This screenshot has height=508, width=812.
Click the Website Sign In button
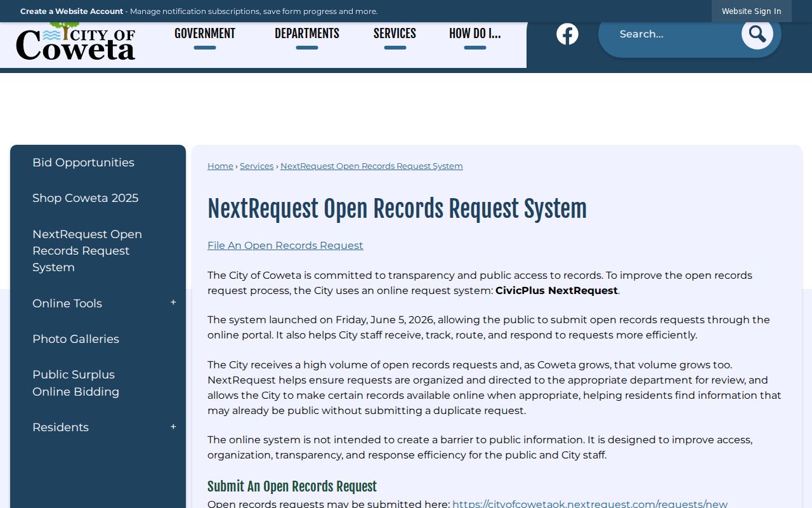point(751,11)
